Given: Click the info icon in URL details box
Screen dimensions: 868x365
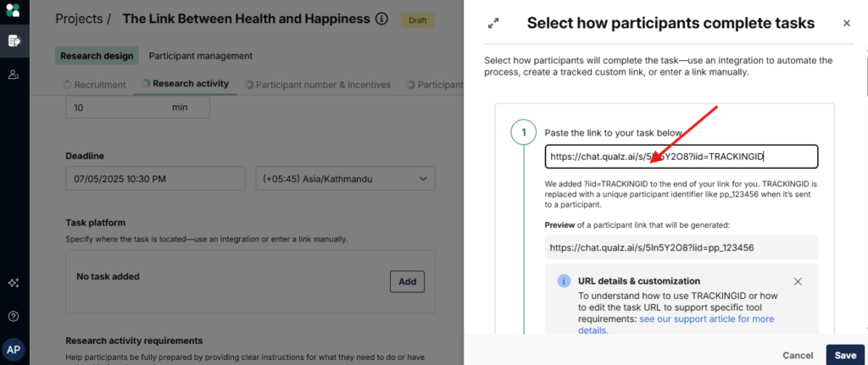Looking at the screenshot, I should point(564,281).
